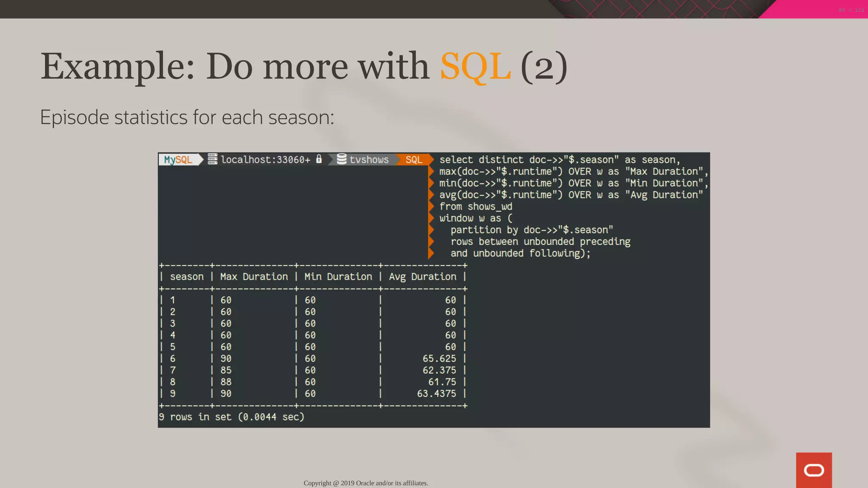Click the 'Episode statistics for each season:' subtitle
The image size is (868, 488).
click(x=187, y=117)
